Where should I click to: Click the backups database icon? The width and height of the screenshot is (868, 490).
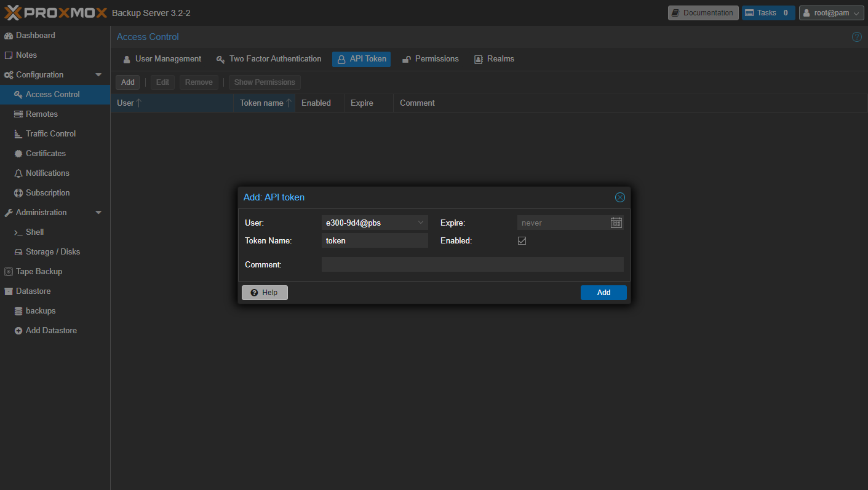click(18, 311)
